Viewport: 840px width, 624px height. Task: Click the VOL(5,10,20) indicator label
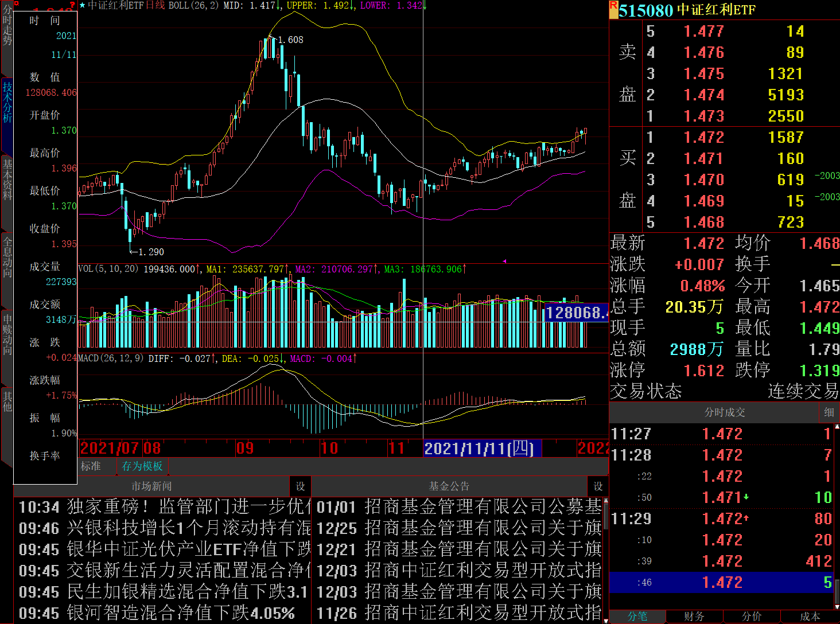108,269
